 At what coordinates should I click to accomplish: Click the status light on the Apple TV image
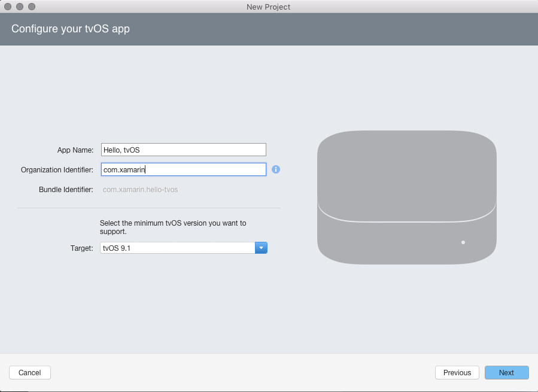point(463,242)
